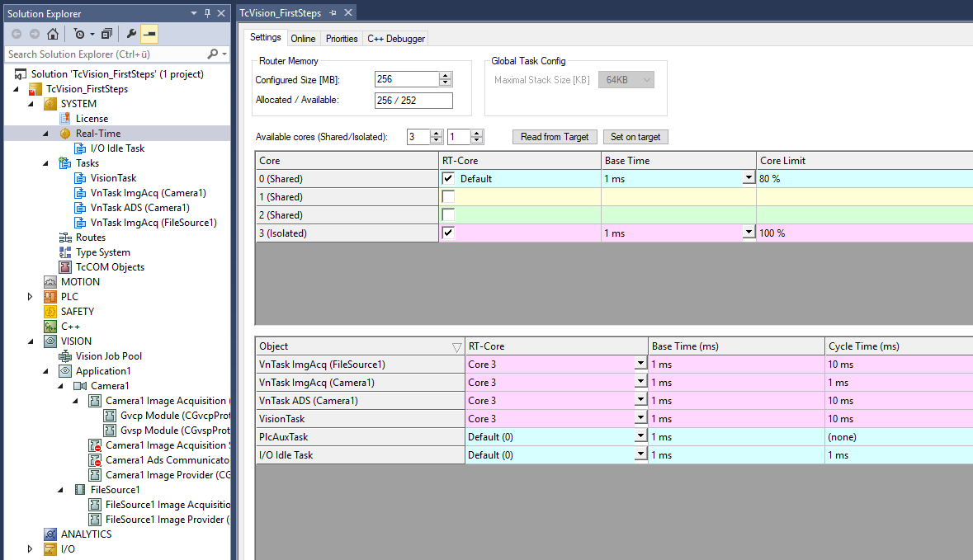The width and height of the screenshot is (973, 560).
Task: Click the disabled Camera1 Ads Communication icon
Action: 95,460
